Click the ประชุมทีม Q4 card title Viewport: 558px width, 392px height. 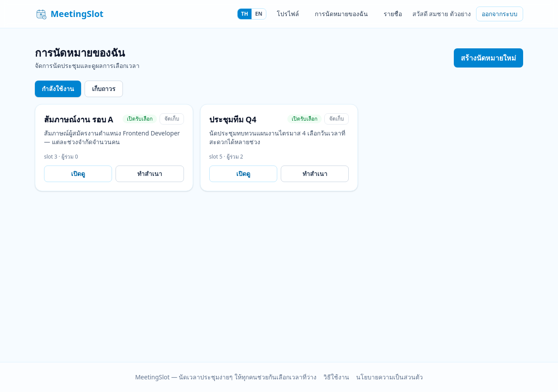233,119
